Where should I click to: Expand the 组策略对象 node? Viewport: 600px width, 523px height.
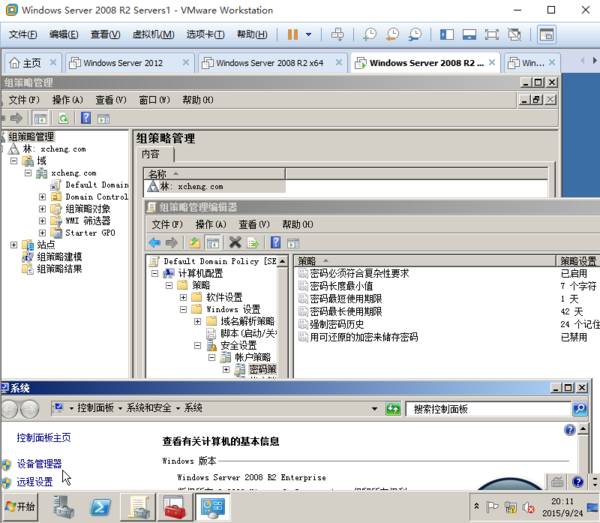coord(42,209)
